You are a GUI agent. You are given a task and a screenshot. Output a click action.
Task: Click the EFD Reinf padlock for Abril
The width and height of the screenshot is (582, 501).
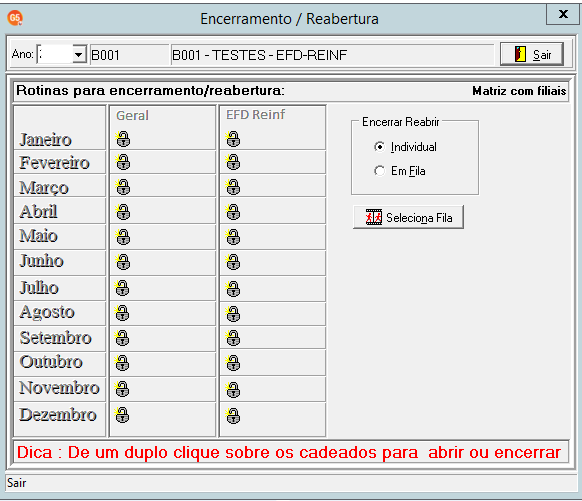tap(233, 212)
